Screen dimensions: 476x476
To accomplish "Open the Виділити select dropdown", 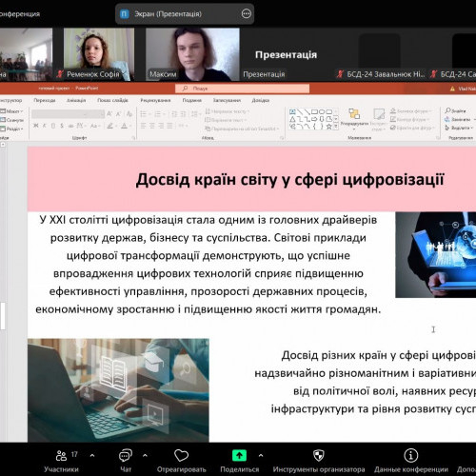I will click(x=459, y=128).
